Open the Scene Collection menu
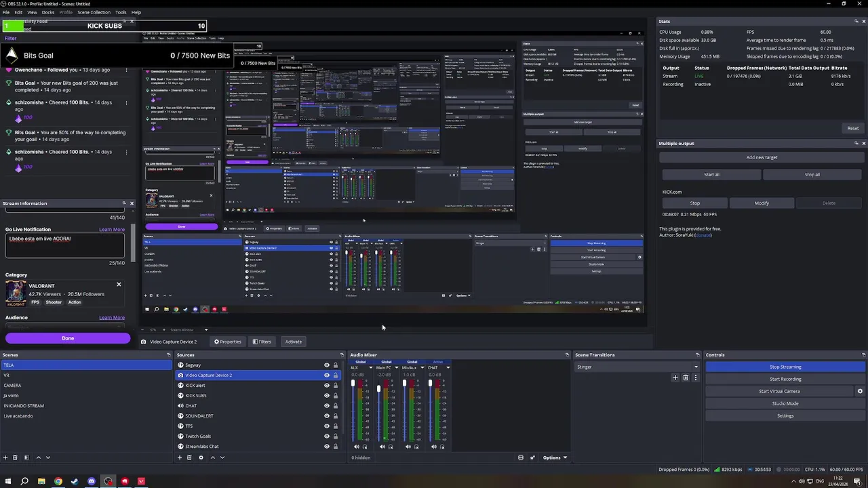The height and width of the screenshot is (488, 868). point(94,12)
